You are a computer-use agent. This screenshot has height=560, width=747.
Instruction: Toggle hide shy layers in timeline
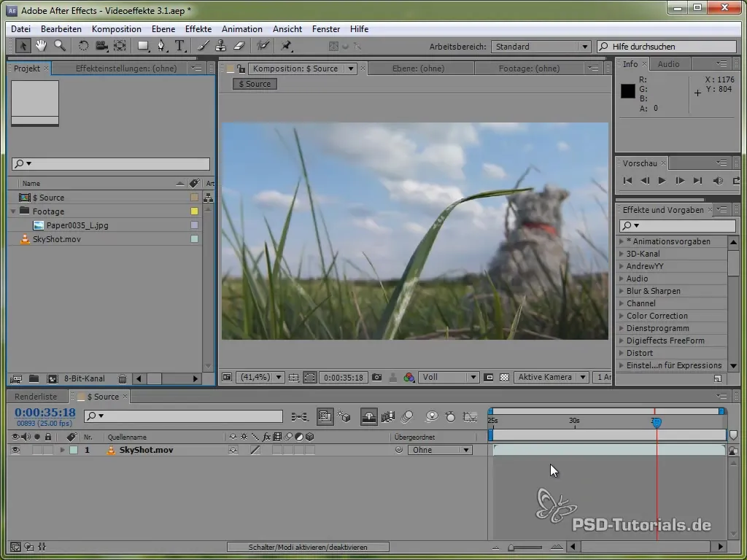368,417
